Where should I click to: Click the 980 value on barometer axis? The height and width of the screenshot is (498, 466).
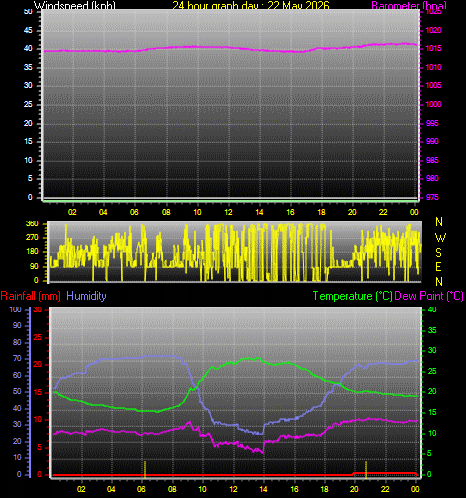point(432,178)
